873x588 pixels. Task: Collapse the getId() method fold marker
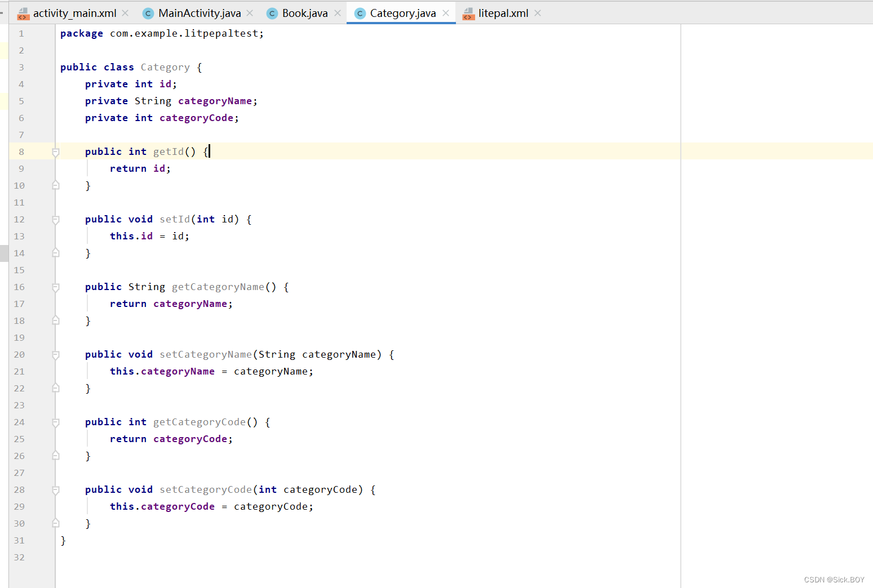tap(56, 152)
